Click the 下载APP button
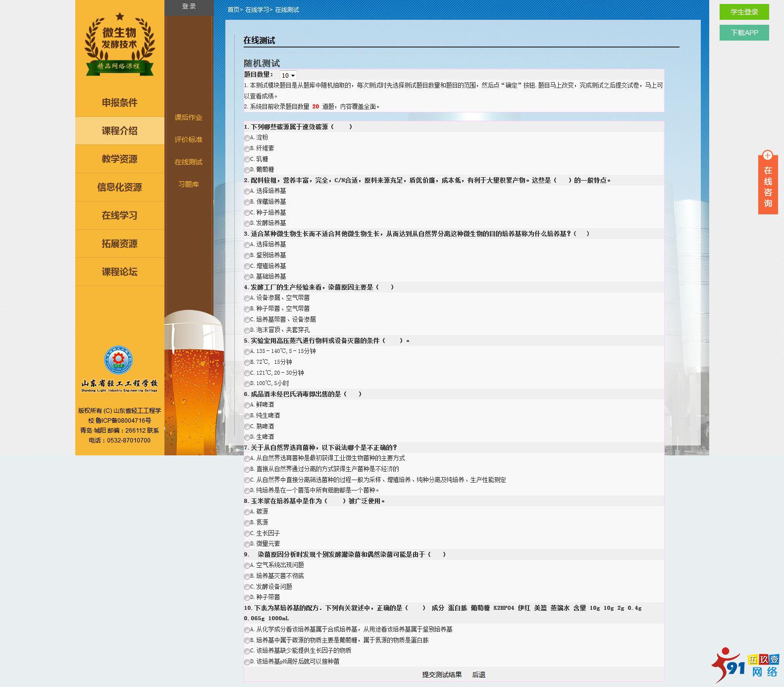Viewport: 784px width, 687px height. pyautogui.click(x=744, y=33)
